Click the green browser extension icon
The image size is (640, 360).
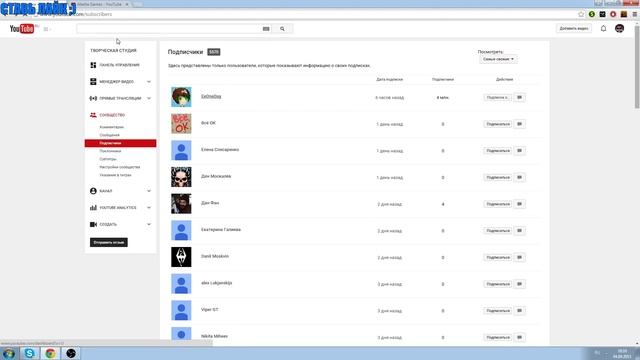[591, 14]
